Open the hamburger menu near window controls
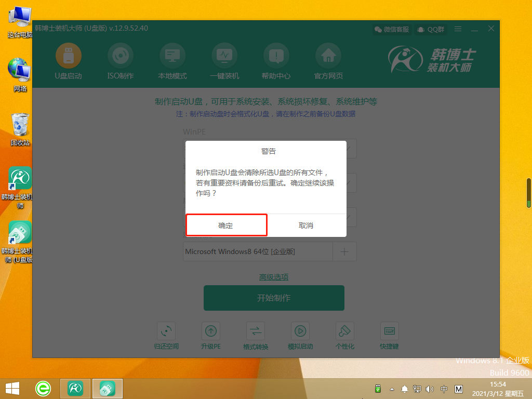The height and width of the screenshot is (399, 532). pyautogui.click(x=458, y=29)
